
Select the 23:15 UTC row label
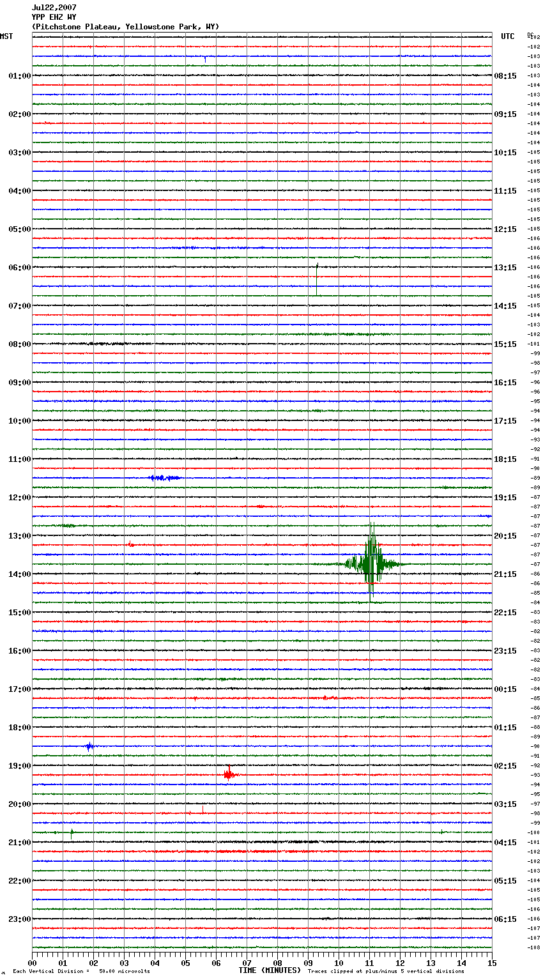[x=505, y=651]
